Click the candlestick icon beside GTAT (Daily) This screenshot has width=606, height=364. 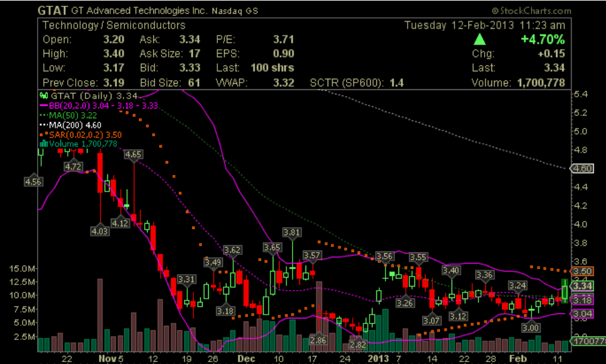(44, 96)
